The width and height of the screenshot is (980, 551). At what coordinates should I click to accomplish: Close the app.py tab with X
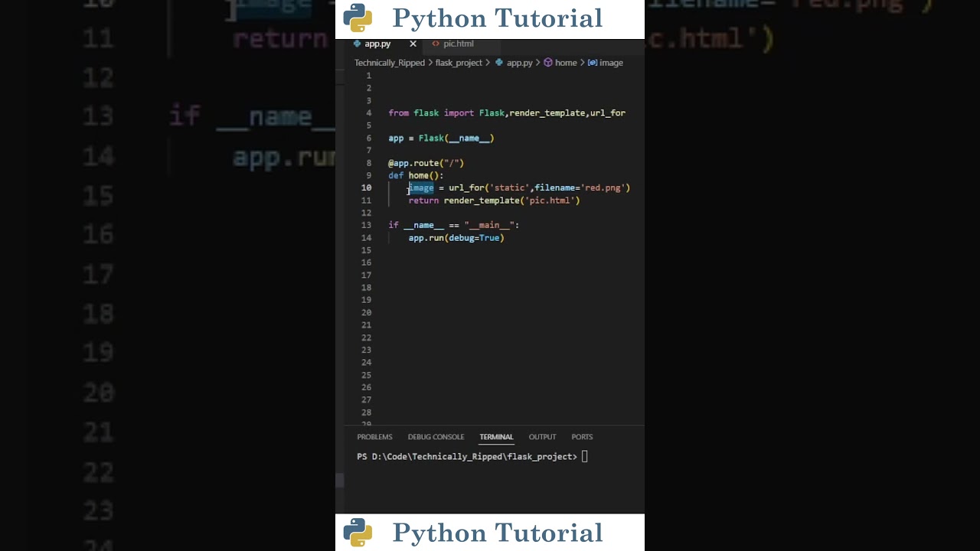(x=413, y=44)
